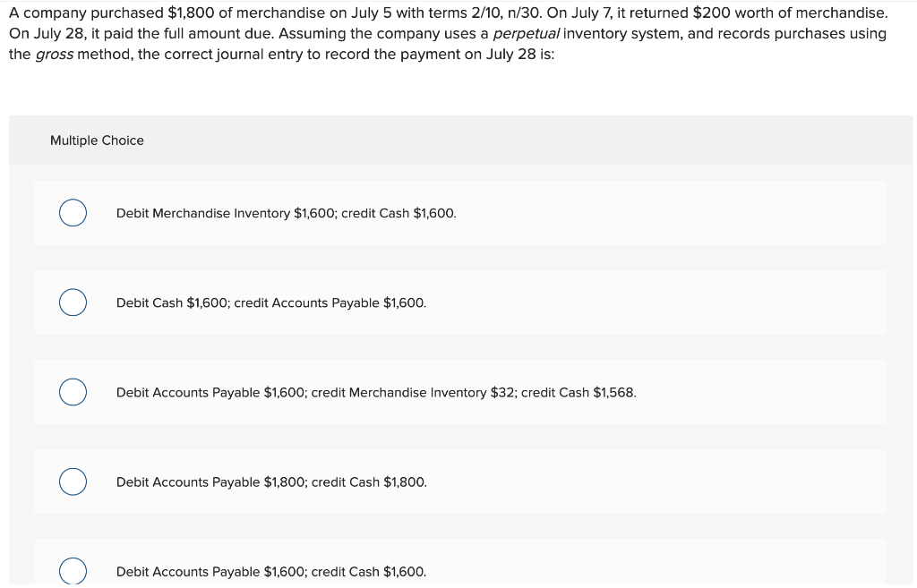Viewport: 917px width, 588px height.
Task: Select the radio button beside Debit Cash $1,600 option
Action: [x=73, y=303]
